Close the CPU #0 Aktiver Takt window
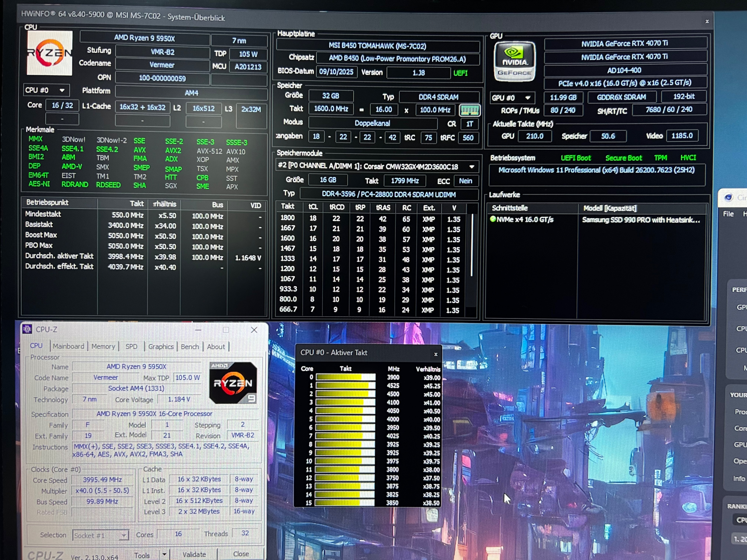The width and height of the screenshot is (747, 560). (436, 354)
